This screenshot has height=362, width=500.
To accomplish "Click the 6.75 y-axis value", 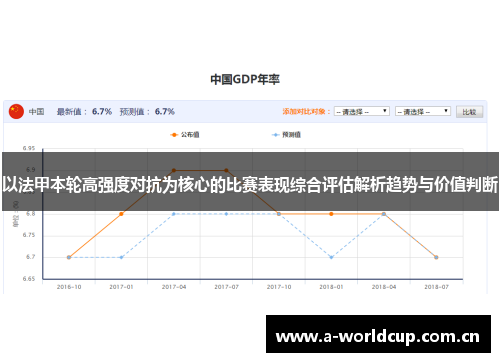I will pos(29,235).
